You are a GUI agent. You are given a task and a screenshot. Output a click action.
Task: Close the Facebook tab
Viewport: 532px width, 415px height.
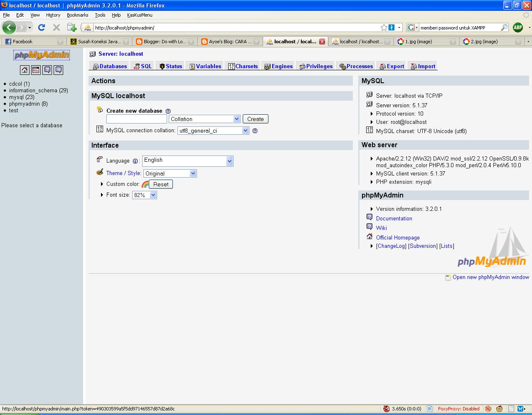click(x=60, y=42)
